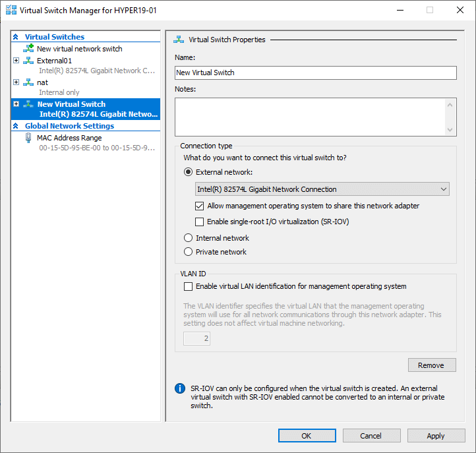Click the Virtual Switch Properties header icon
Viewport: 476px width, 453px height.
[x=179, y=40]
